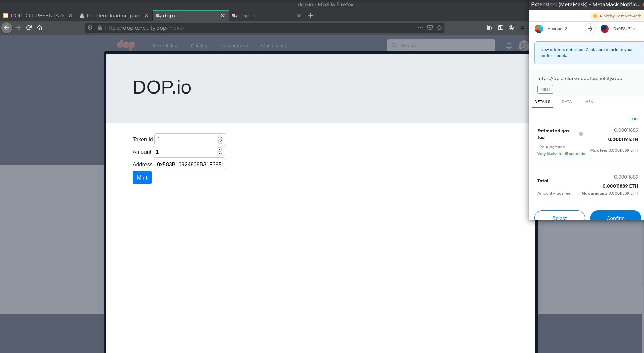Reload the current page
The height and width of the screenshot is (353, 644).
coord(29,28)
